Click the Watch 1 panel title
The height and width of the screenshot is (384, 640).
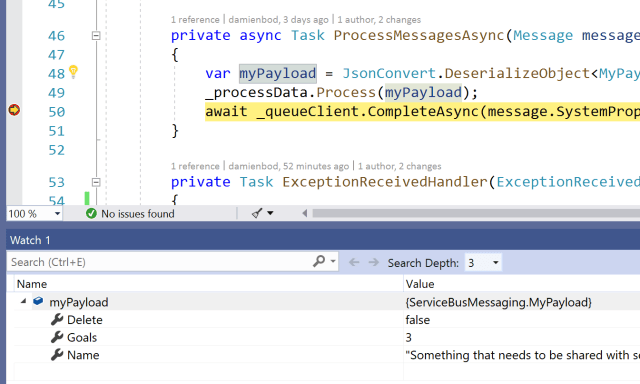tap(30, 240)
